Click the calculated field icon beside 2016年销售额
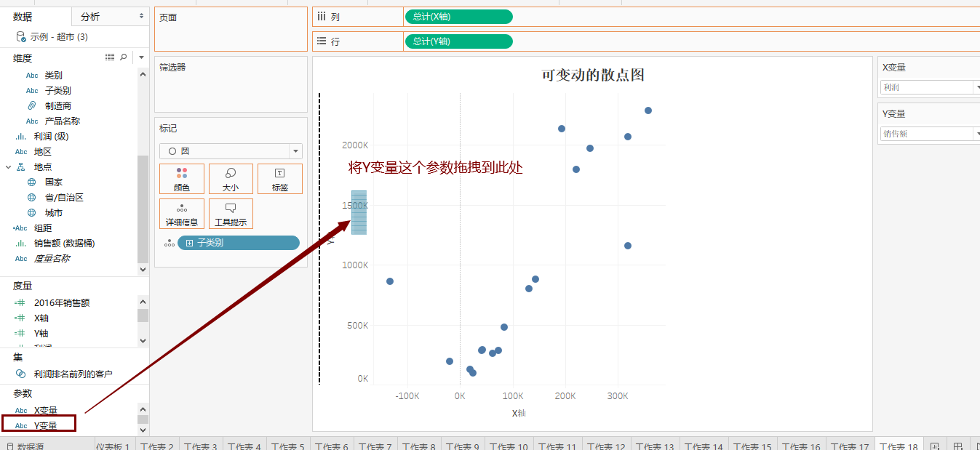 click(x=20, y=303)
